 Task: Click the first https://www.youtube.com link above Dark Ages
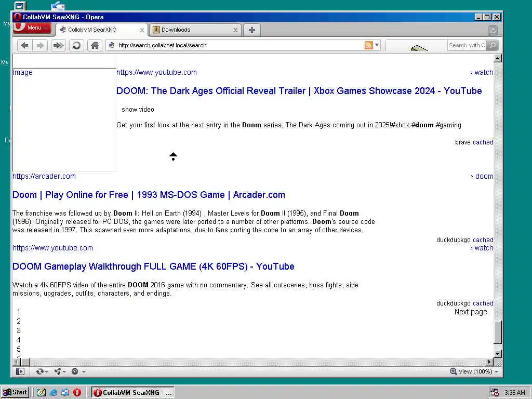[x=156, y=72]
